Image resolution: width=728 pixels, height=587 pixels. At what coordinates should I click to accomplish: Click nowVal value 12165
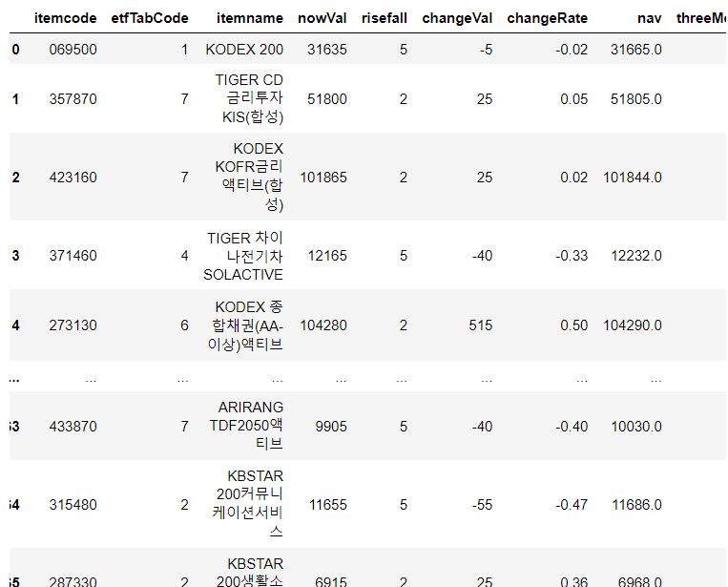tap(327, 256)
